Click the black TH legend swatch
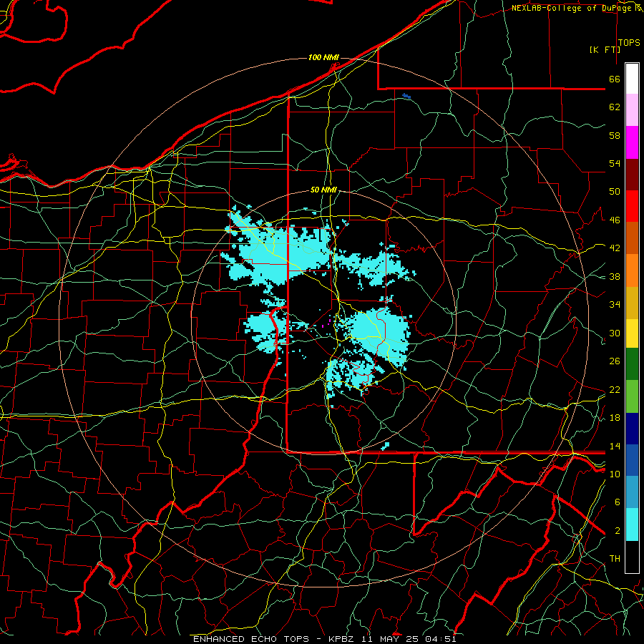Screen dimensions: 644x644 click(632, 557)
